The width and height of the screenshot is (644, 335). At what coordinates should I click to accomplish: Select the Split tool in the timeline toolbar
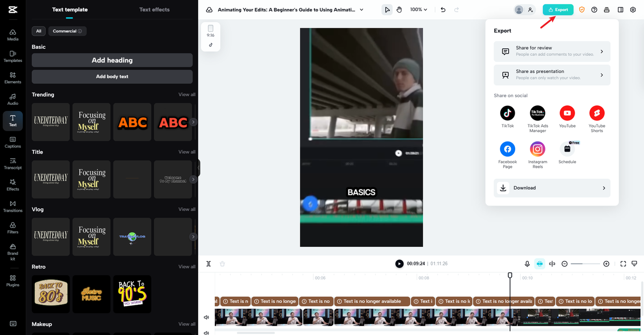pos(208,263)
